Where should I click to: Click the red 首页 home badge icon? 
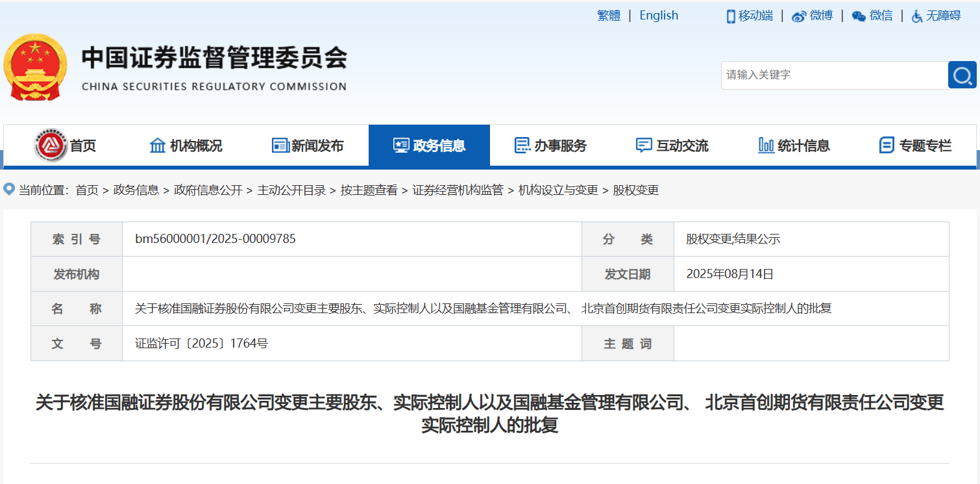51,146
